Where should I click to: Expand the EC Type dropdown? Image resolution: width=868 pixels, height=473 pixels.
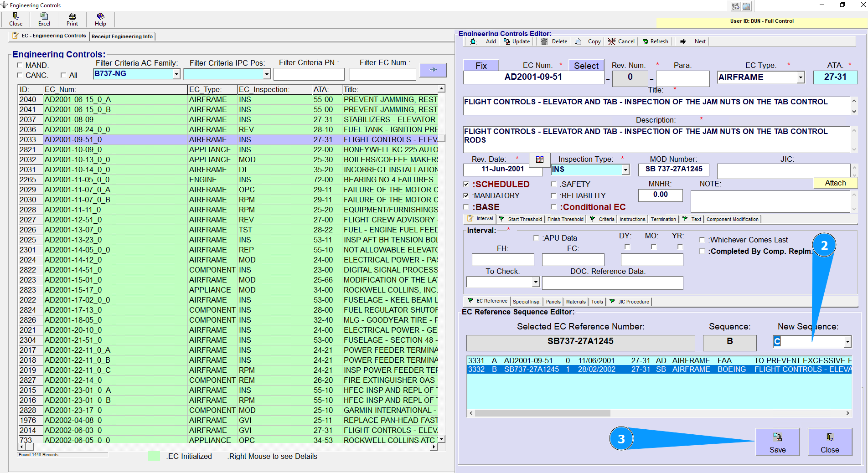[x=801, y=78]
